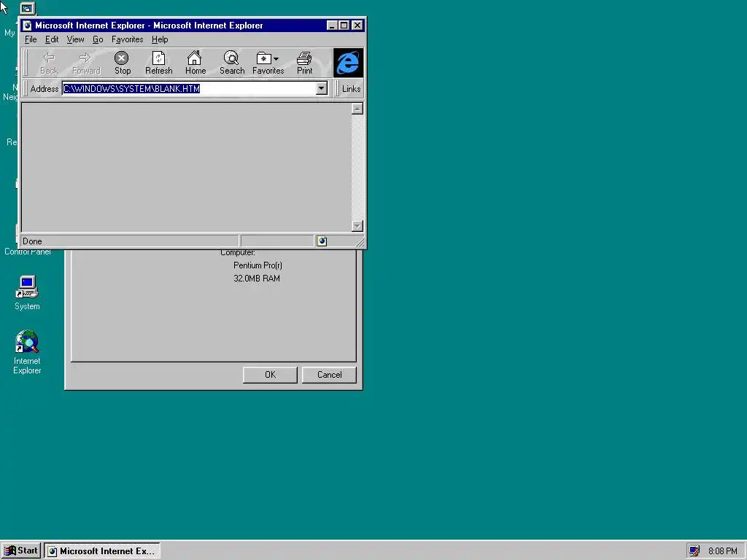This screenshot has width=747, height=560.
Task: Open the Favorites toolbar button
Action: pos(268,63)
